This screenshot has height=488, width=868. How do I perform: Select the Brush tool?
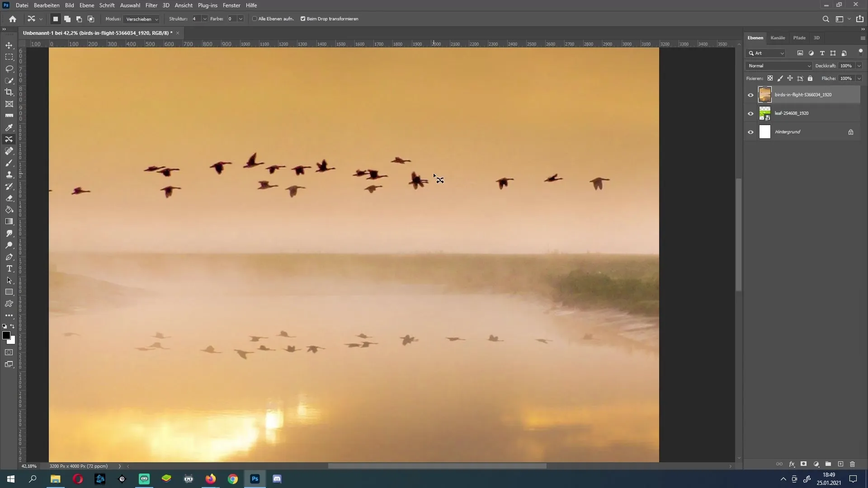(x=9, y=163)
